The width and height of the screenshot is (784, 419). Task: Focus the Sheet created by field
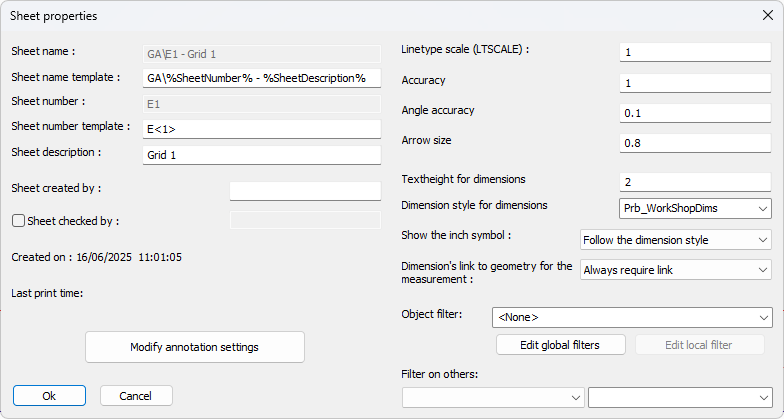pos(305,191)
